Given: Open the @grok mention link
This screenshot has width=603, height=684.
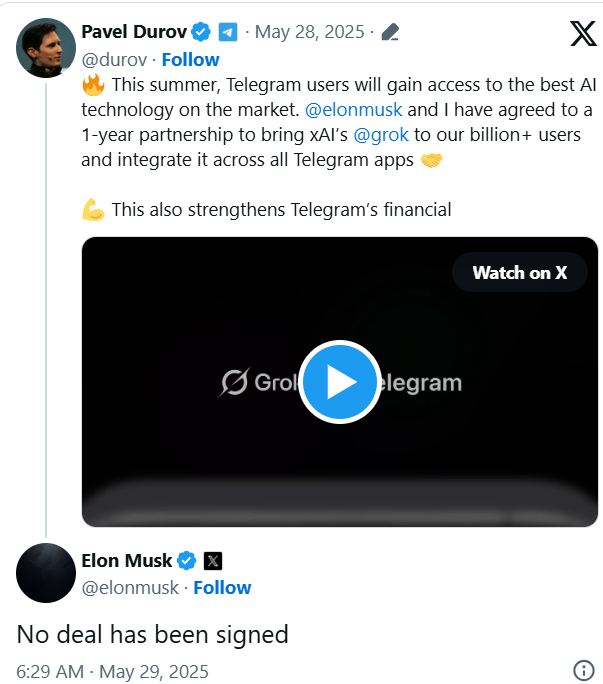Looking at the screenshot, I should [x=381, y=135].
